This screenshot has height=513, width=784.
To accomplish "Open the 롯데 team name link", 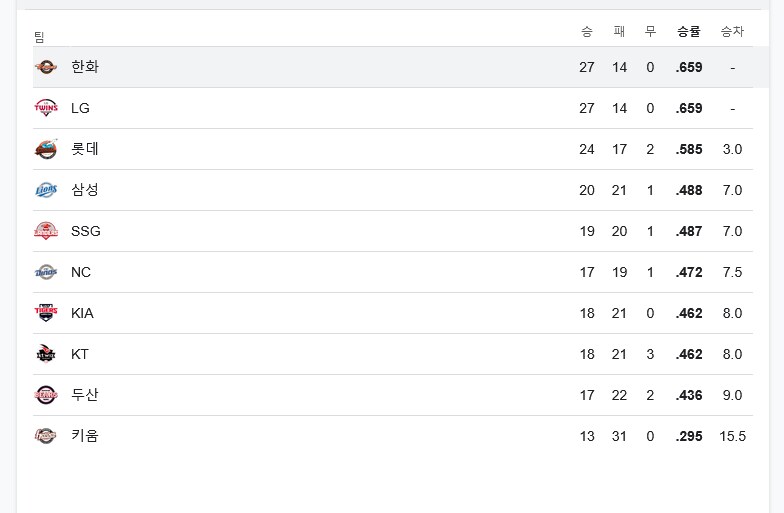I will [x=85, y=149].
